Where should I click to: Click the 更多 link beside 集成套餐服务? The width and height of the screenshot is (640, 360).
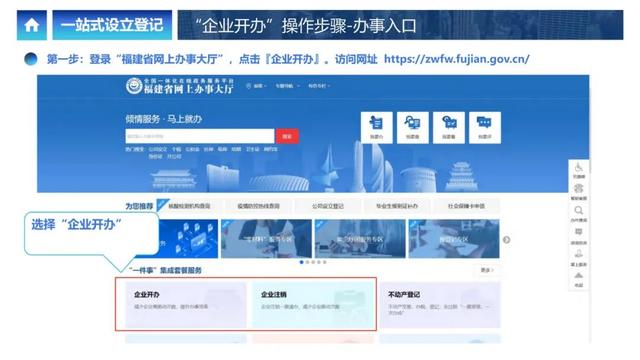(487, 270)
